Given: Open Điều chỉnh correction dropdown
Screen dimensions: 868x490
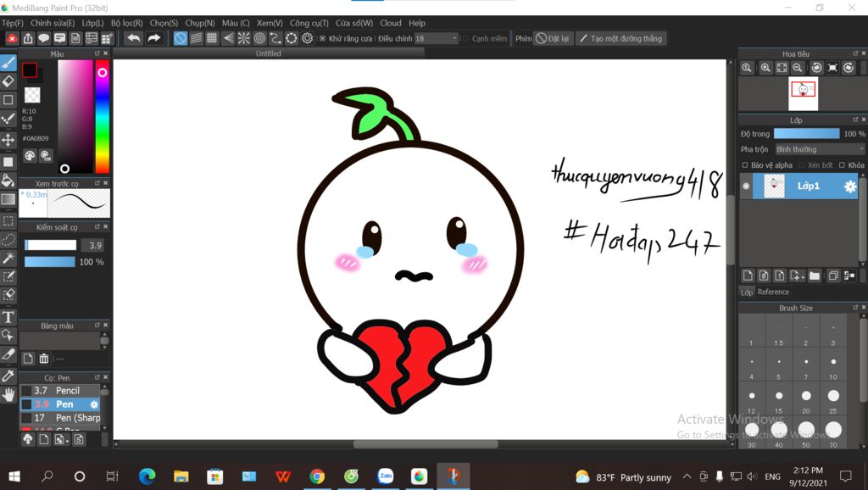Looking at the screenshot, I should point(437,39).
